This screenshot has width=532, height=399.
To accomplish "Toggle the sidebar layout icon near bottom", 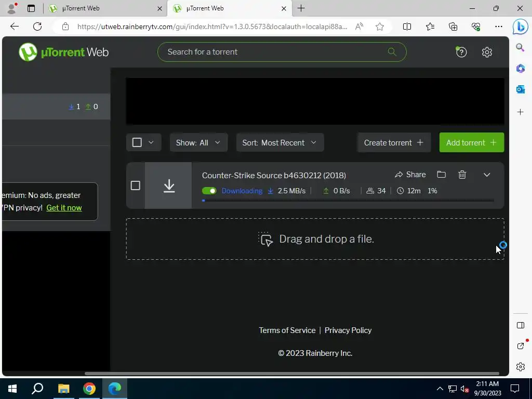I will point(520,325).
